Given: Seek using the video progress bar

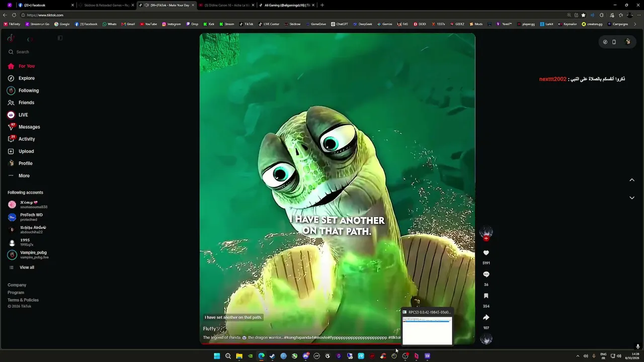Looking at the screenshot, I should tap(337, 344).
